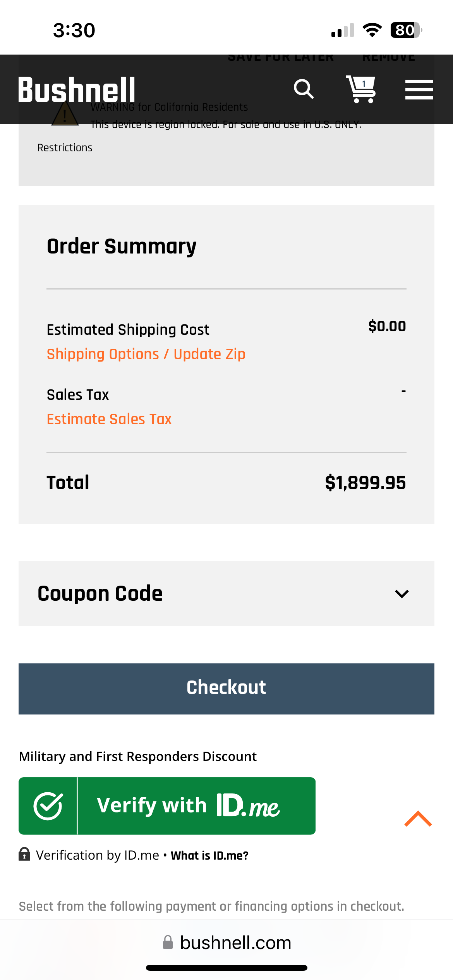The height and width of the screenshot is (980, 453).
Task: Tap the Restrictions label
Action: coord(65,148)
